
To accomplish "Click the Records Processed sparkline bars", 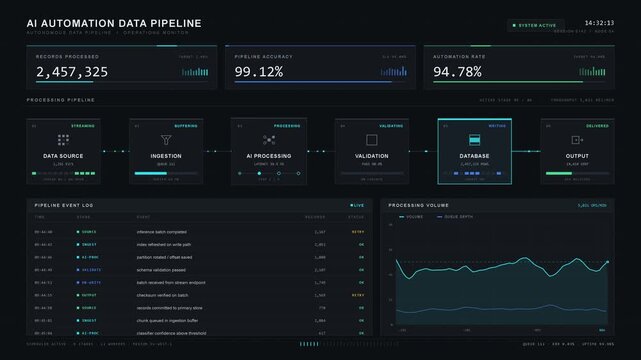I will [195, 72].
